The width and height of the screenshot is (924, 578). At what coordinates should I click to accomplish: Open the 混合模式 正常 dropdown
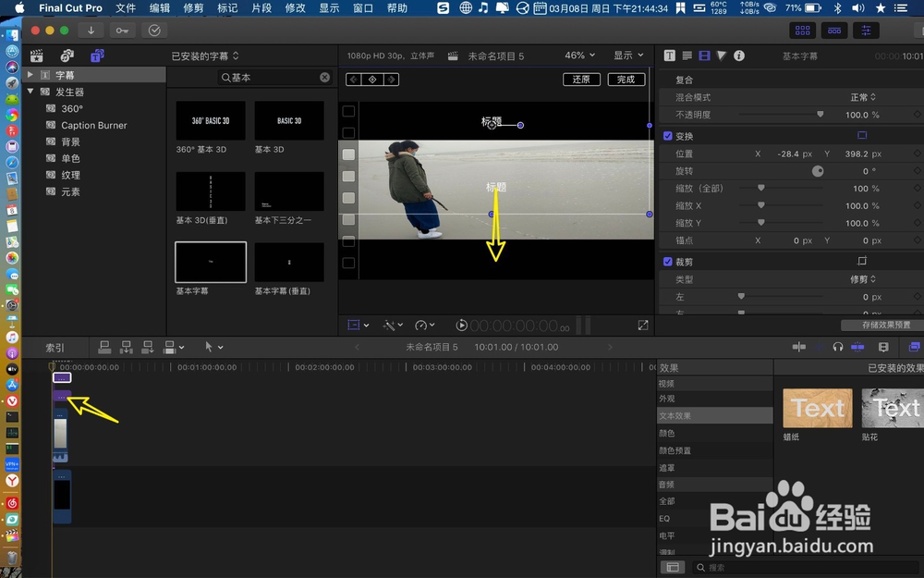tap(863, 97)
